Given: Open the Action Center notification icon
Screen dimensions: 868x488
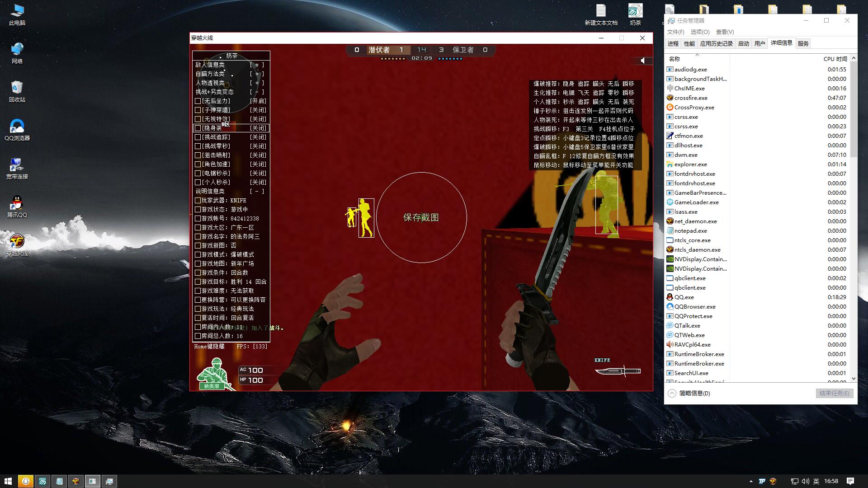Looking at the screenshot, I should click(850, 481).
